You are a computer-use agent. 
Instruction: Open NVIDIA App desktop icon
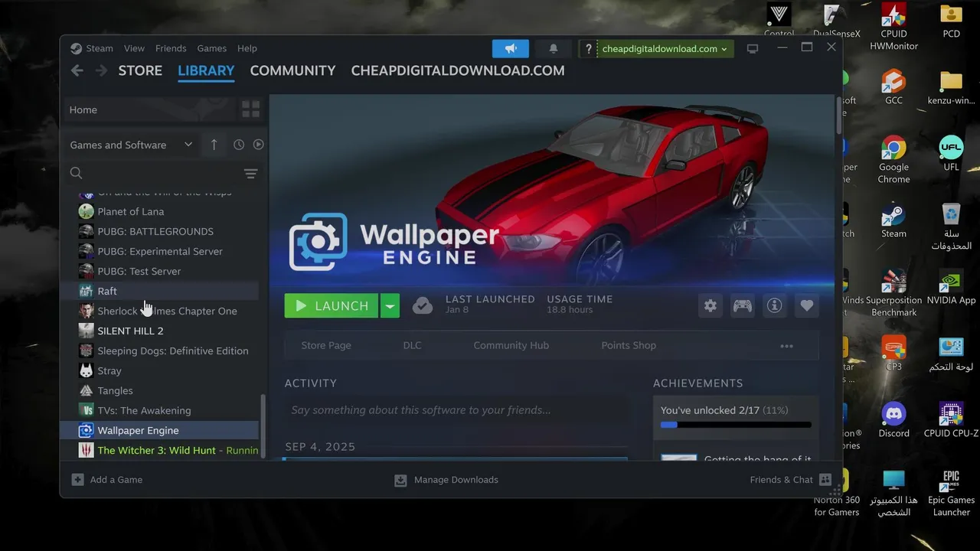951,287
